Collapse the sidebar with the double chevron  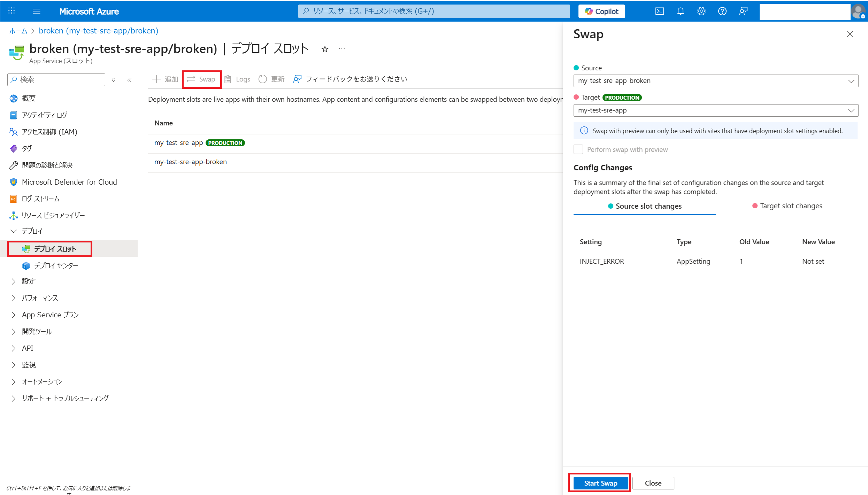[129, 80]
